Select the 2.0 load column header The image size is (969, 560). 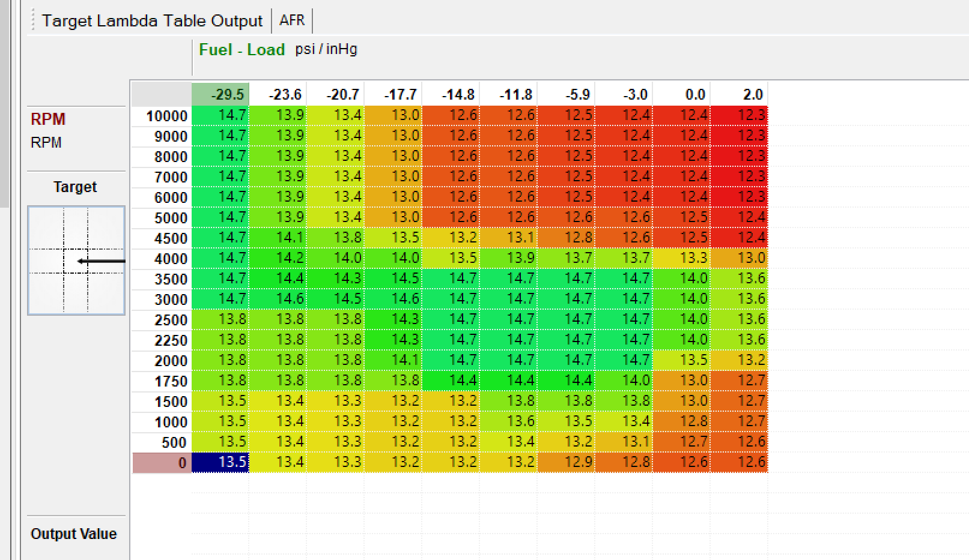[740, 94]
